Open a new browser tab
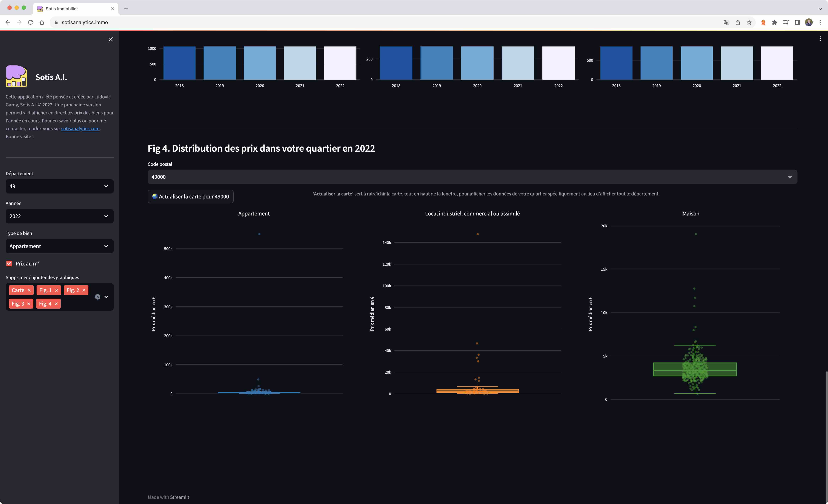The height and width of the screenshot is (504, 828). (126, 9)
